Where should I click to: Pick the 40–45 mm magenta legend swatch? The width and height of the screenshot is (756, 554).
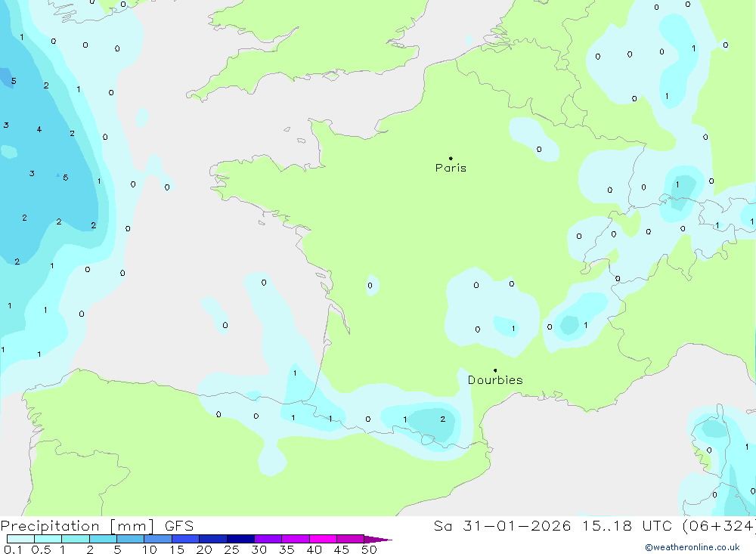pyautogui.click(x=323, y=539)
